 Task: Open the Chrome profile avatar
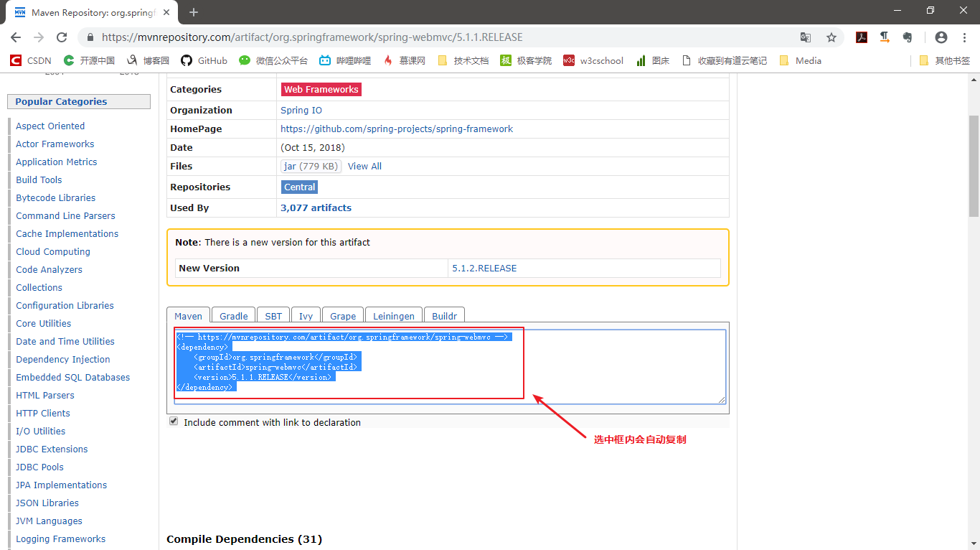[x=941, y=37]
